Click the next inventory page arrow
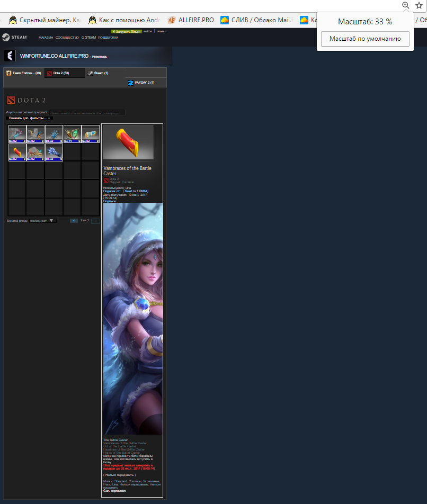The height and width of the screenshot is (504, 427). tap(95, 221)
